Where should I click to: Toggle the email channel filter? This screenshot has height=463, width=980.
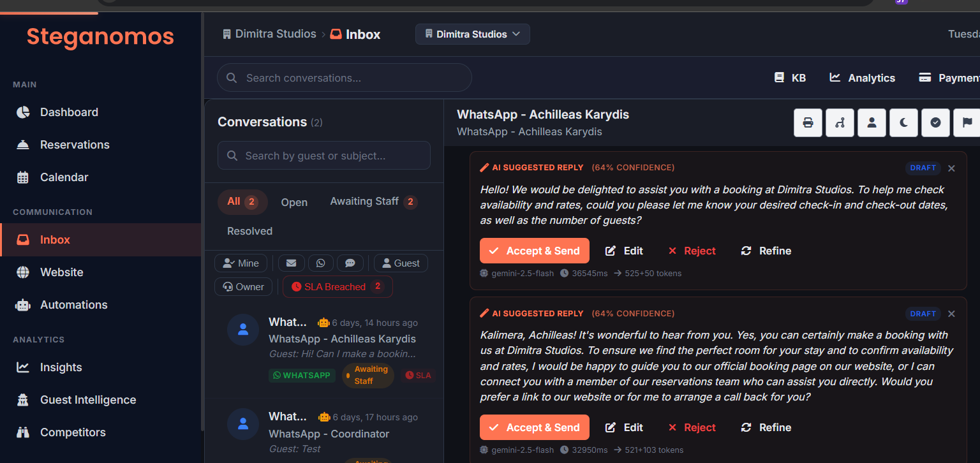(291, 263)
